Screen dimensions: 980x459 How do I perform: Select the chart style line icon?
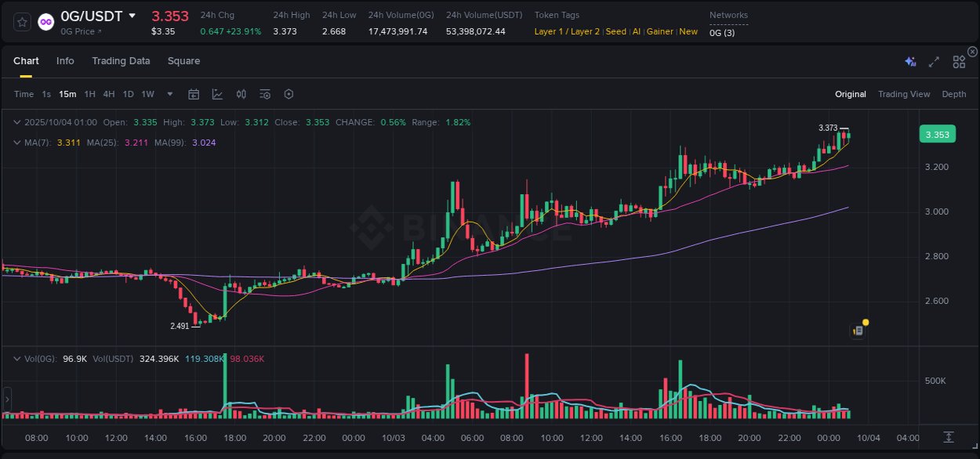pos(217,94)
